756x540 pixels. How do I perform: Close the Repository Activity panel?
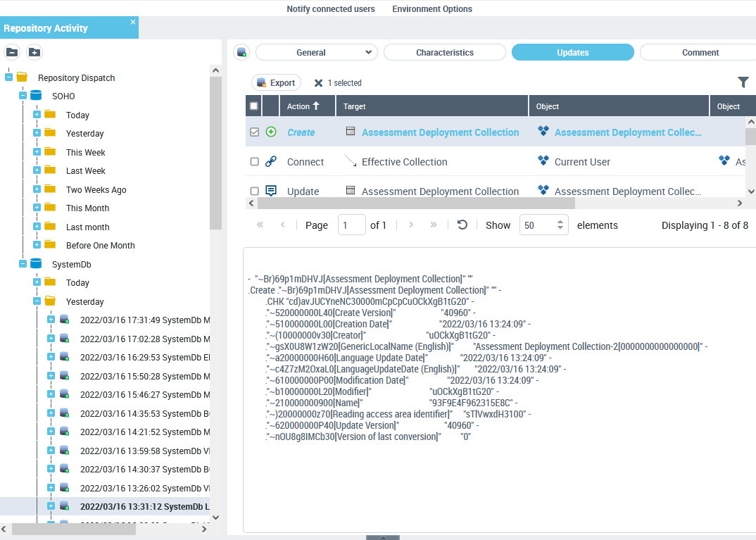(133, 23)
